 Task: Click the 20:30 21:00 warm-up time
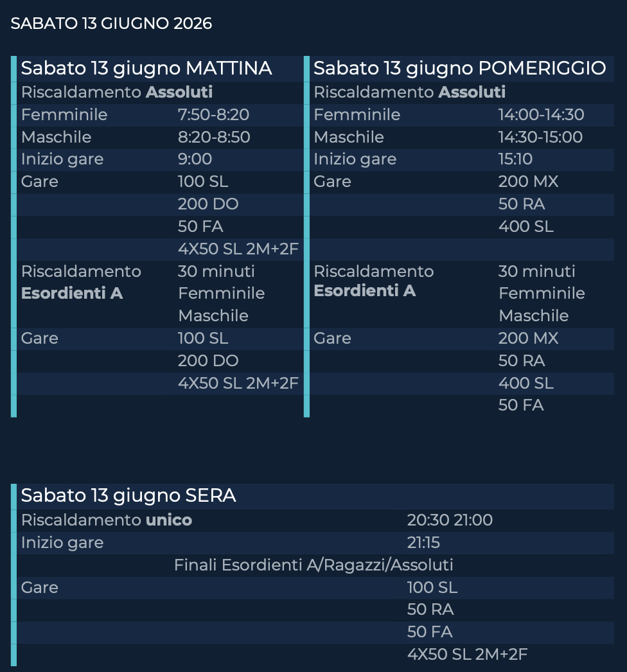click(450, 520)
